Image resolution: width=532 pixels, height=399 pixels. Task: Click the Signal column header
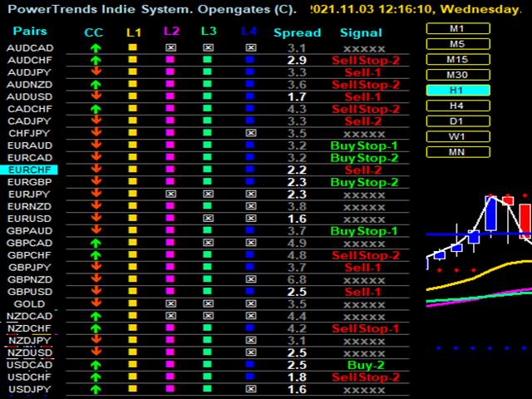(361, 32)
